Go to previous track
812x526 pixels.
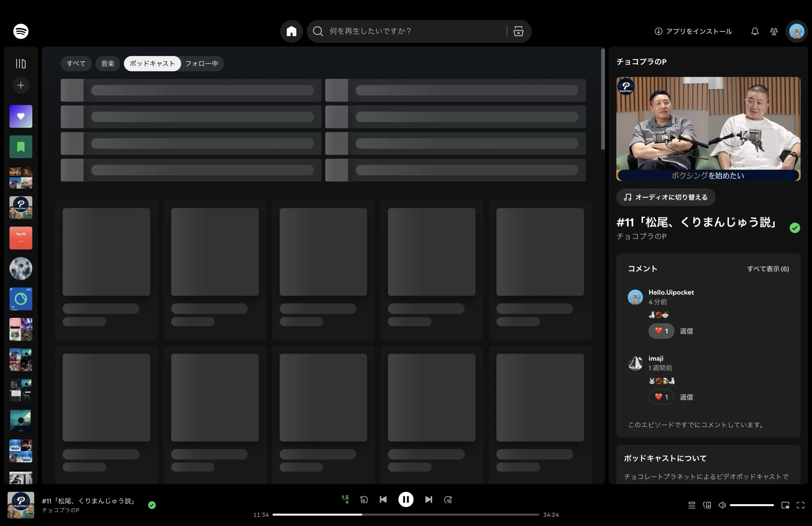[x=383, y=500]
